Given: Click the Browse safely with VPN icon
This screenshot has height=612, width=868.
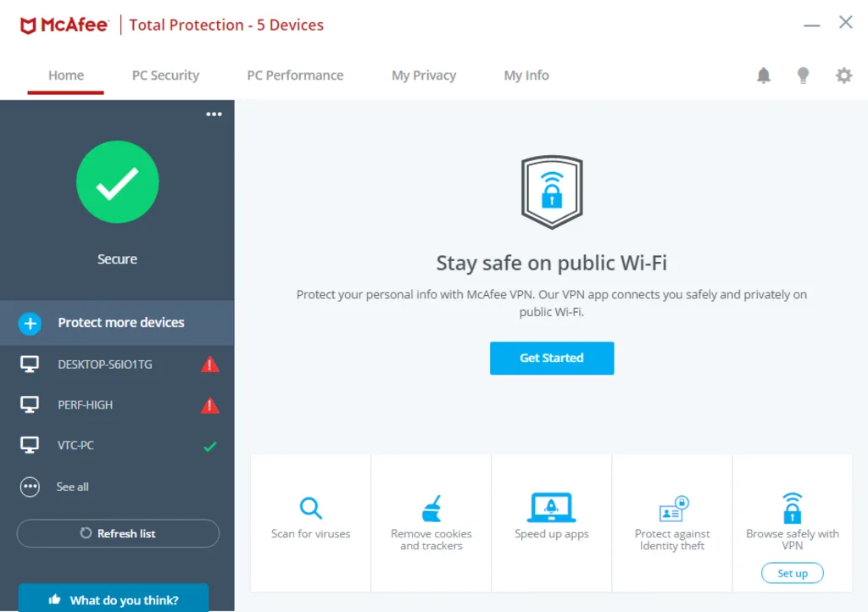Looking at the screenshot, I should click(792, 509).
